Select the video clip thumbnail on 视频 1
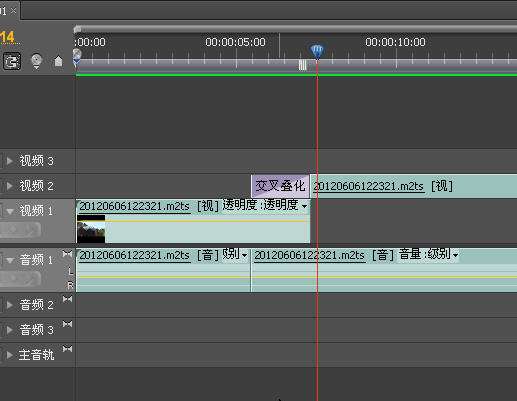517x401 pixels. point(91,229)
